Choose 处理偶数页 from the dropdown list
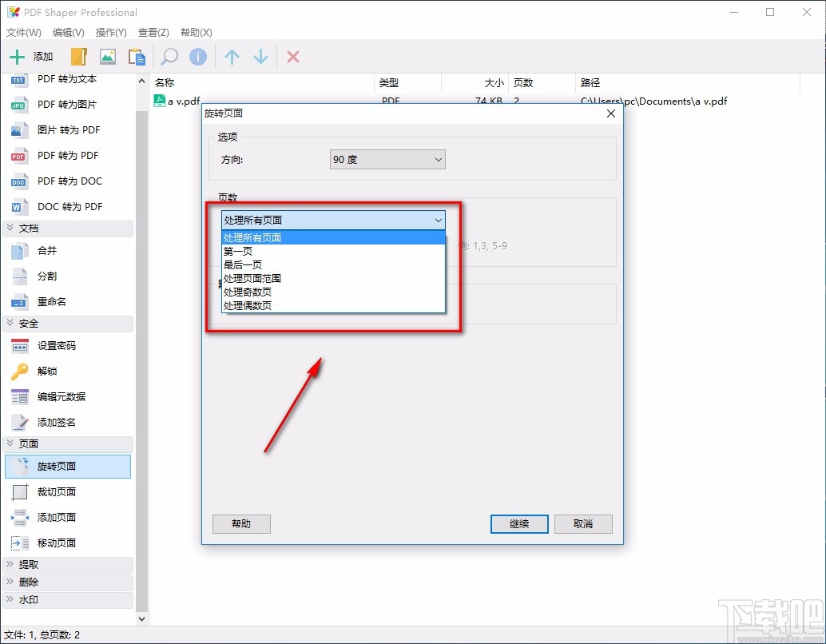 coord(333,306)
